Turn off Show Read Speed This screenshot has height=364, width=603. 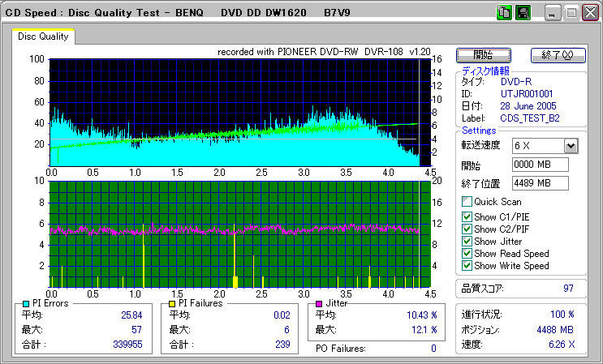tap(467, 254)
